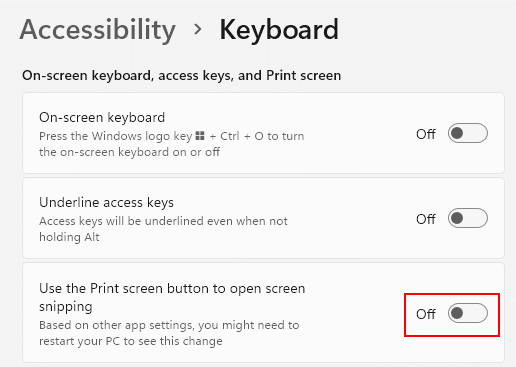Click the Use the Print screen button title
The image size is (516, 367).
[172, 297]
